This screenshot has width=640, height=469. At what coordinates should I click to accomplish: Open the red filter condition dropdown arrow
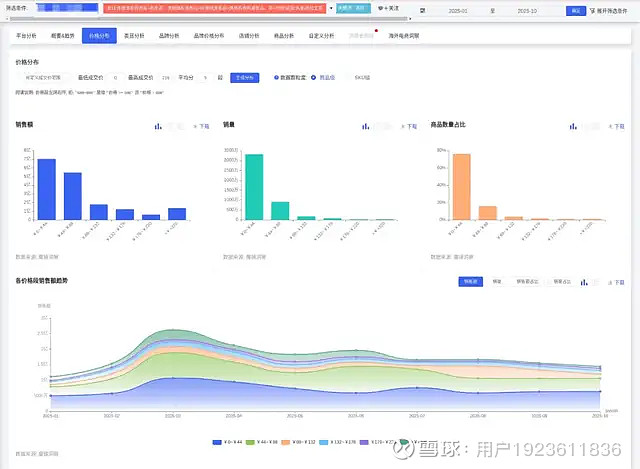tap(331, 8)
